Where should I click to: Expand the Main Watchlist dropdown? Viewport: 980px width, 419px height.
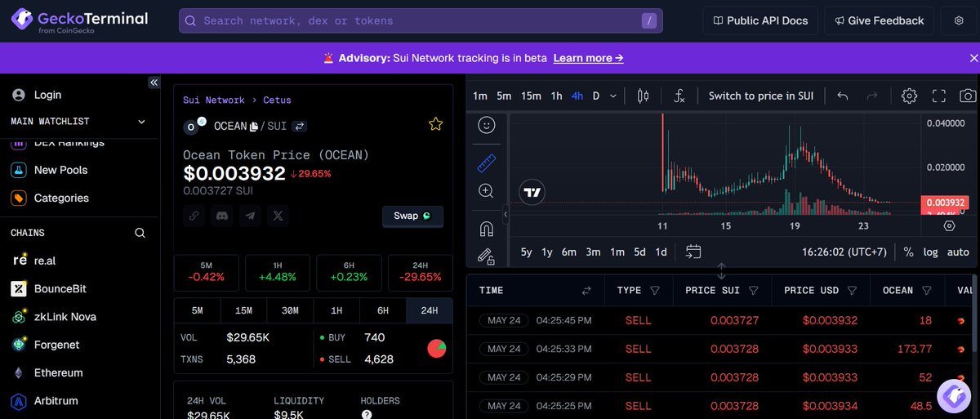(141, 122)
